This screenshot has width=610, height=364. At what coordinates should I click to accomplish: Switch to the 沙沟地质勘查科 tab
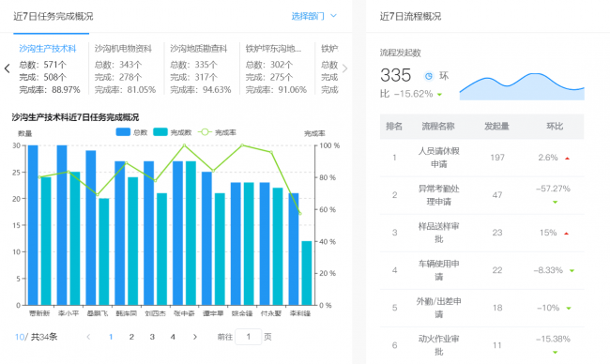198,49
